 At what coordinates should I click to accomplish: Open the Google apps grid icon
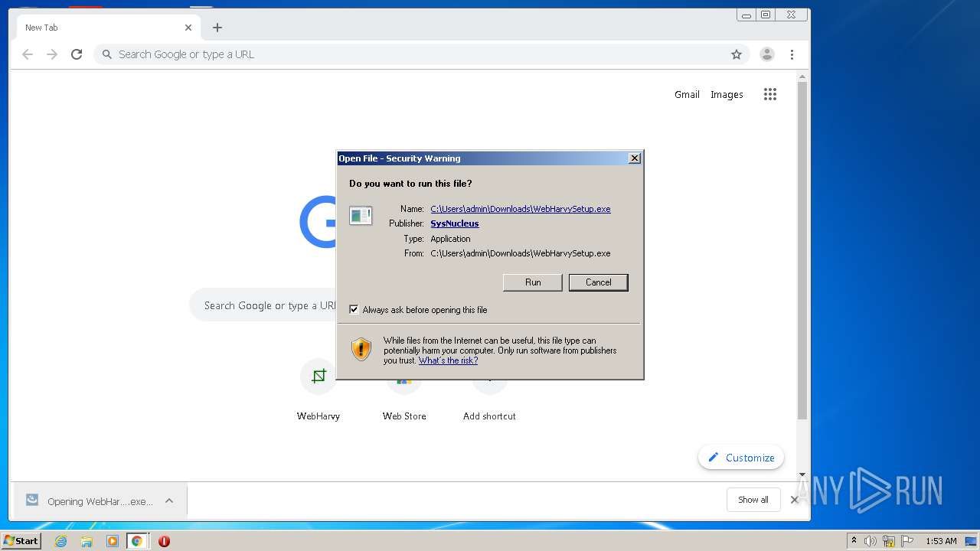770,94
